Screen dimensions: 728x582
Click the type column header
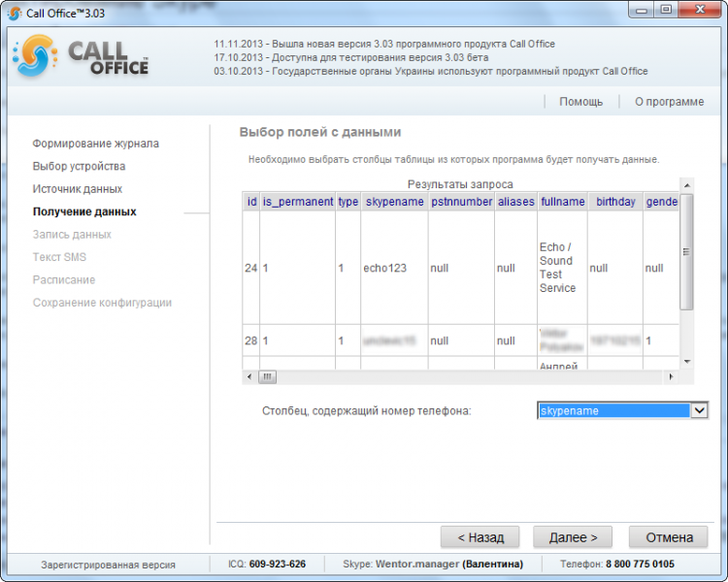[x=347, y=202]
